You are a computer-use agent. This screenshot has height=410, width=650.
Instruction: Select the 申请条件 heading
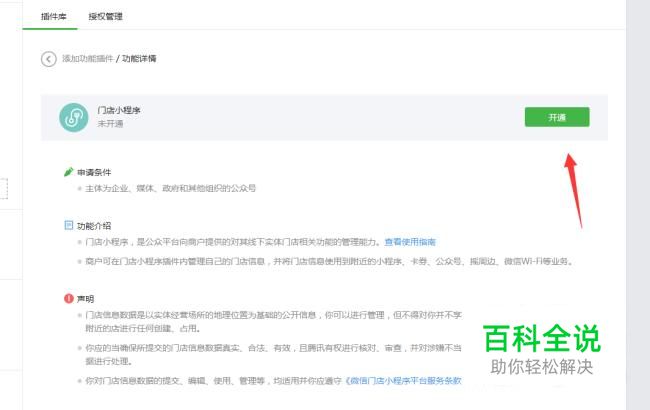pyautogui.click(x=94, y=172)
